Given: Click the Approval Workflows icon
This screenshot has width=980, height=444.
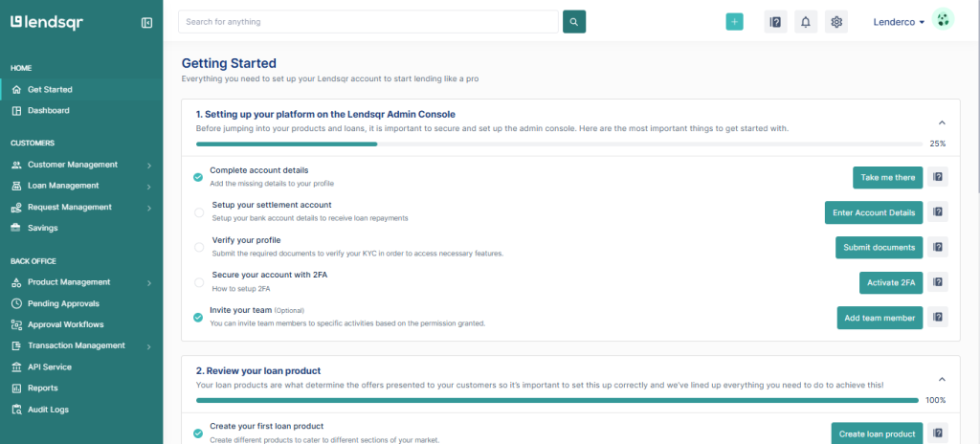Looking at the screenshot, I should tap(16, 324).
